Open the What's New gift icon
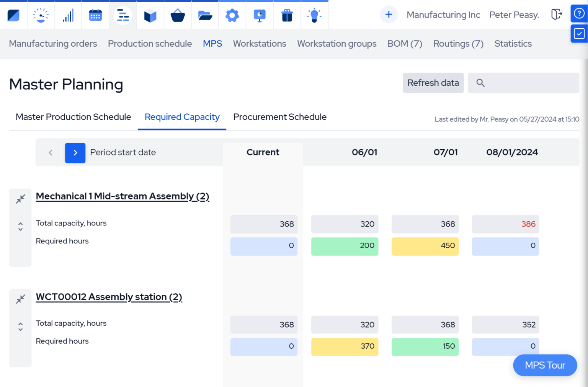The width and height of the screenshot is (588, 387). (287, 15)
